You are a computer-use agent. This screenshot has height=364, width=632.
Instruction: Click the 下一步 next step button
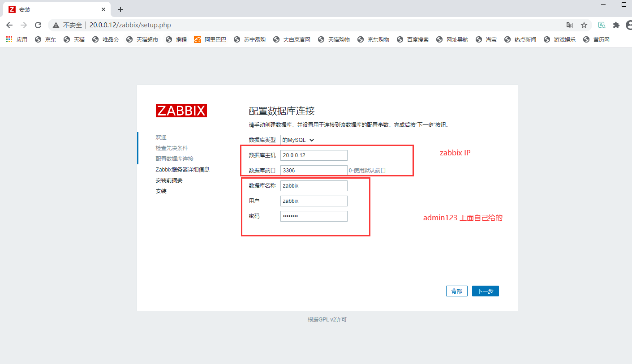click(x=486, y=291)
